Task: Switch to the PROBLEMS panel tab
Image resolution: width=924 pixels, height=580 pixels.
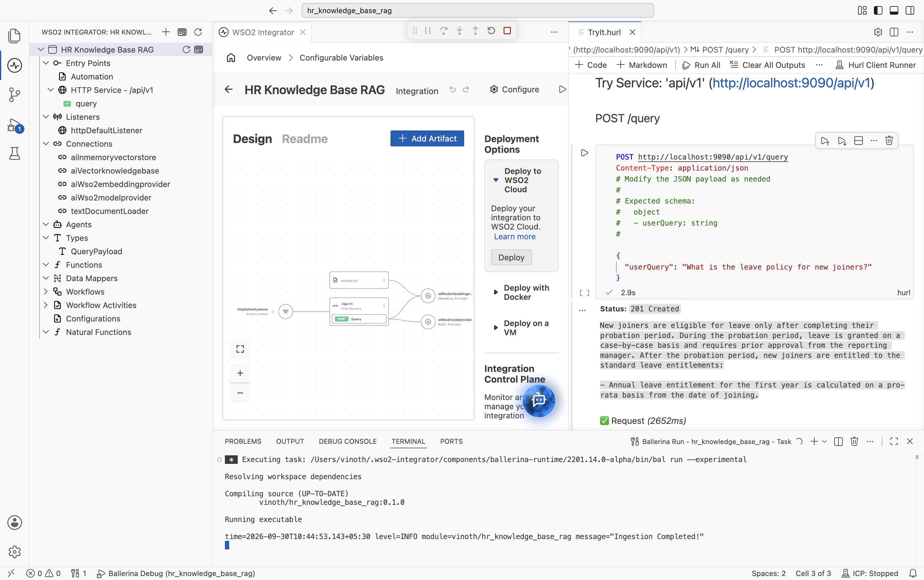Action: pyautogui.click(x=243, y=442)
